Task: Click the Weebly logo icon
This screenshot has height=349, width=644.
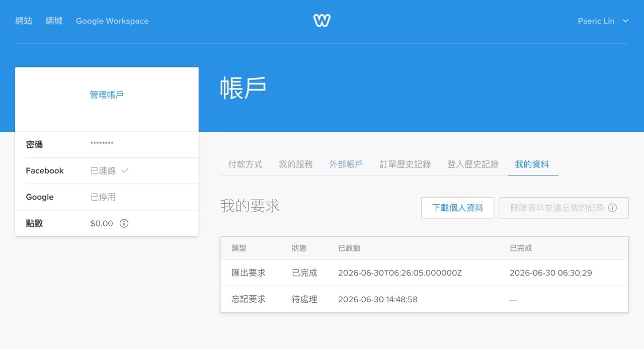Action: click(x=322, y=21)
